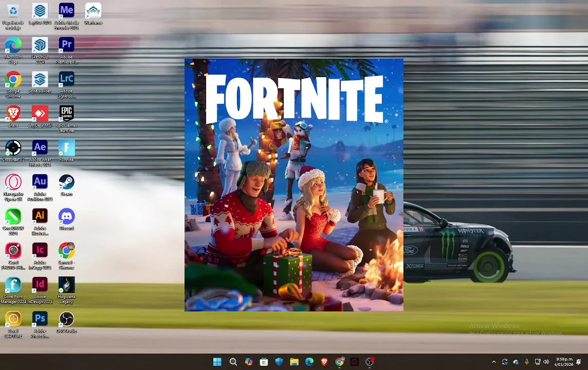Select Adobe Media Encoder 2025 icon
The image size is (588, 370).
click(x=66, y=16)
